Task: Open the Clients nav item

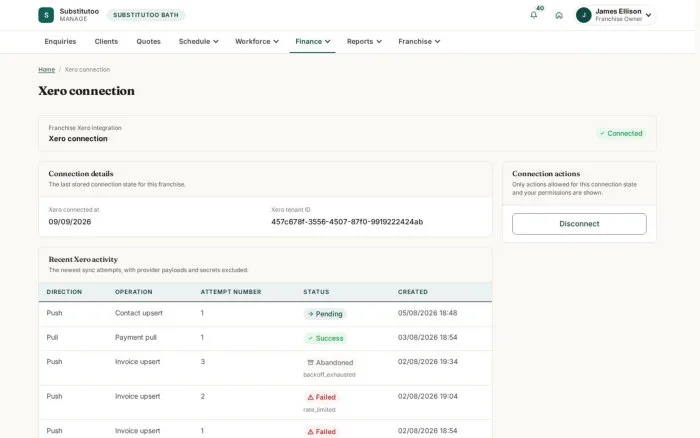Action: coord(106,41)
